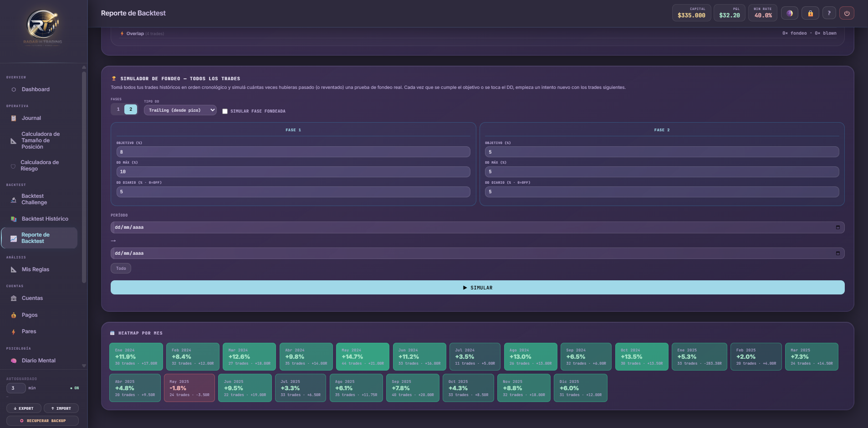
Task: Click the red power logout icon
Action: (847, 13)
